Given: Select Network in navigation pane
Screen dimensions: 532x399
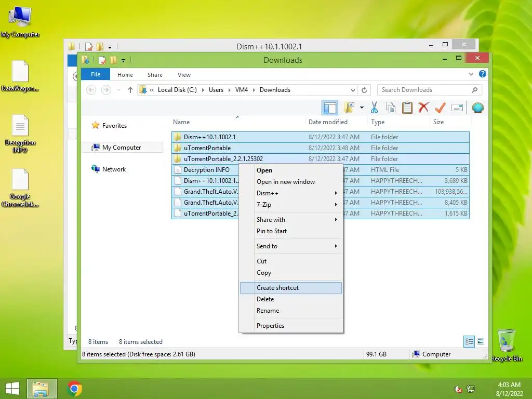Looking at the screenshot, I should (x=114, y=169).
